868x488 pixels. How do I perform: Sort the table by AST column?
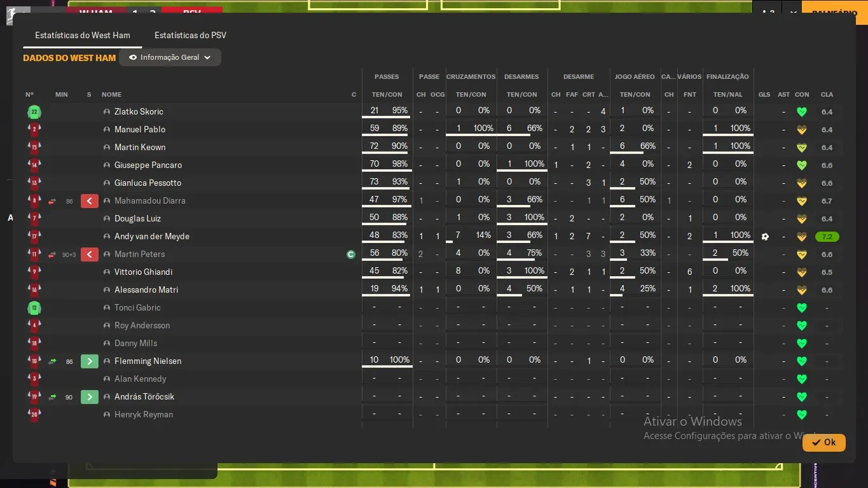coord(783,95)
